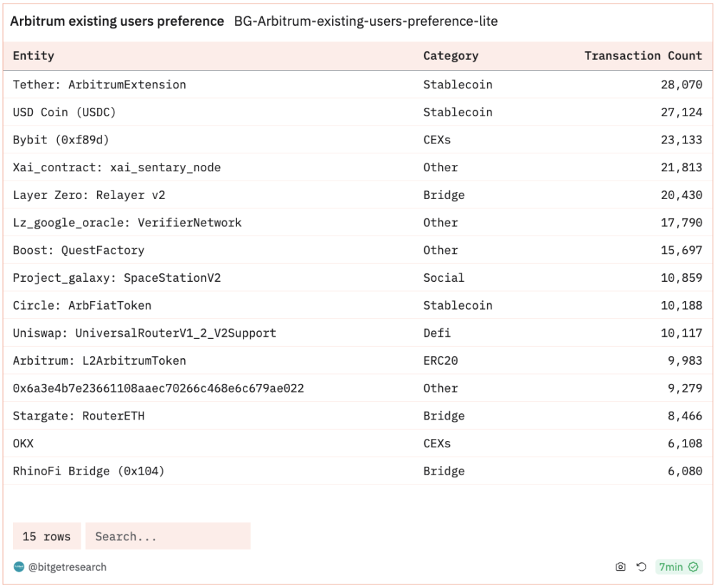Viewport: 717px width, 588px height.
Task: Select the OKX entity cell
Action: pyautogui.click(x=24, y=443)
